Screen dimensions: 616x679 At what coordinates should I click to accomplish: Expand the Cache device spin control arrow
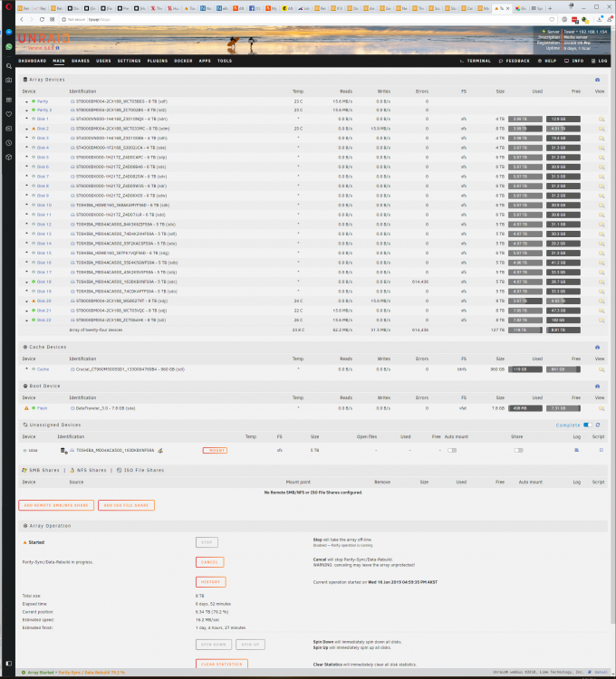click(x=26, y=369)
